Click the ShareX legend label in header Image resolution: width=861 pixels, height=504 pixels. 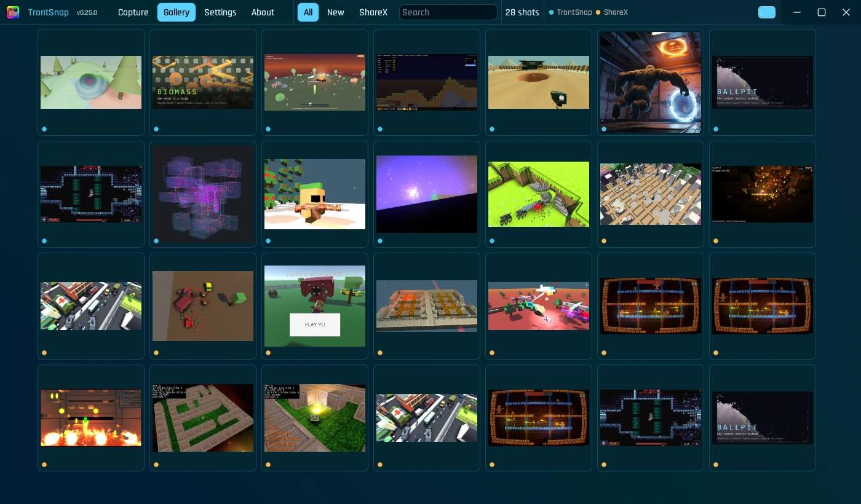[616, 12]
